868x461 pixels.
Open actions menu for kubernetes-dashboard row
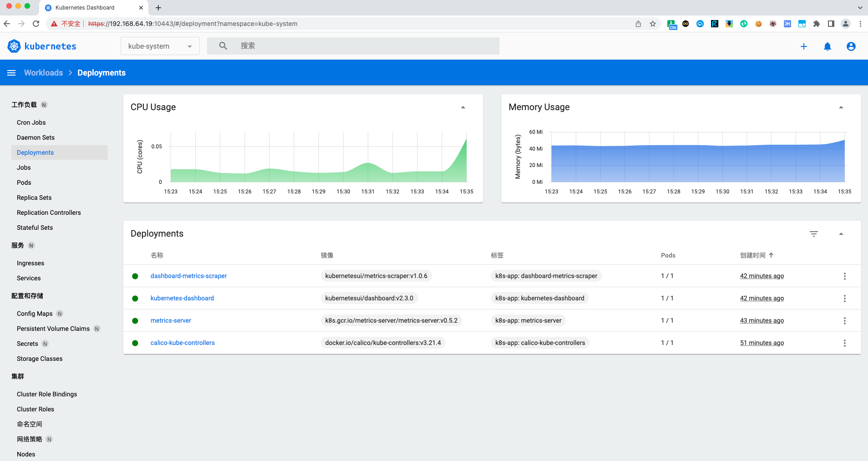pos(845,299)
